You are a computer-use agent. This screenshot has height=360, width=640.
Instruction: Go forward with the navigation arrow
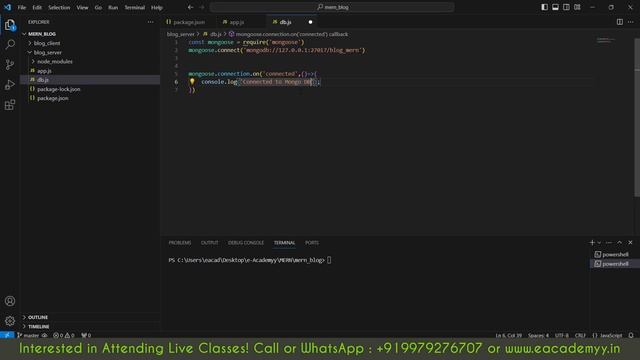(202, 7)
